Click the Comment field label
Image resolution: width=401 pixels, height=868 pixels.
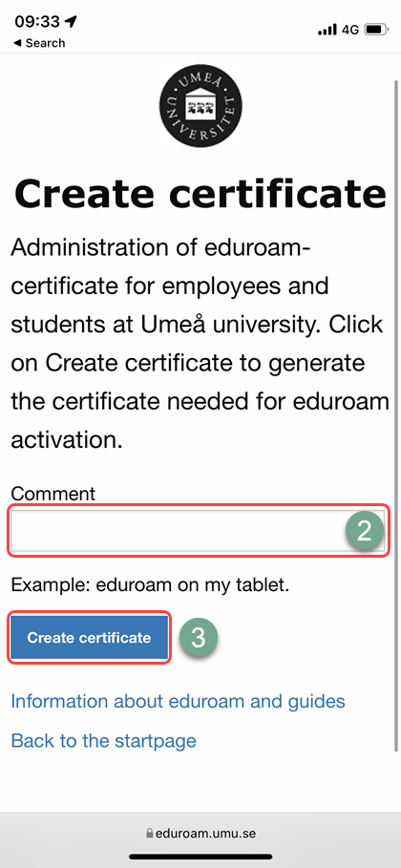pos(53,494)
